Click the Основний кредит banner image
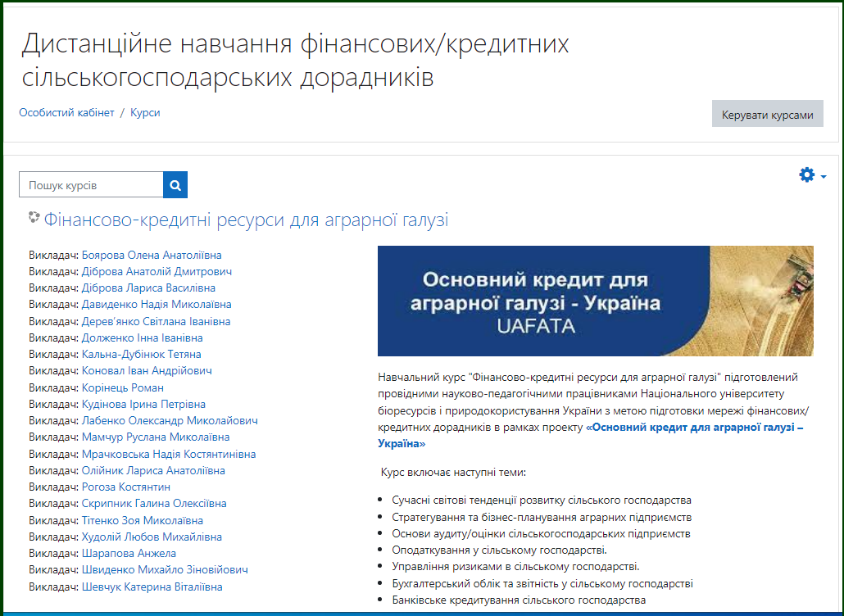 595,301
